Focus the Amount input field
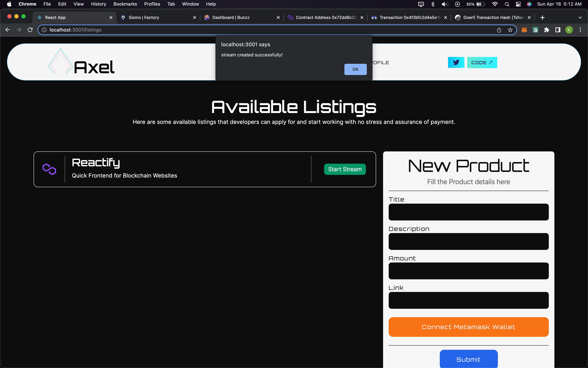Viewport: 588px width, 368px height. coord(468,271)
